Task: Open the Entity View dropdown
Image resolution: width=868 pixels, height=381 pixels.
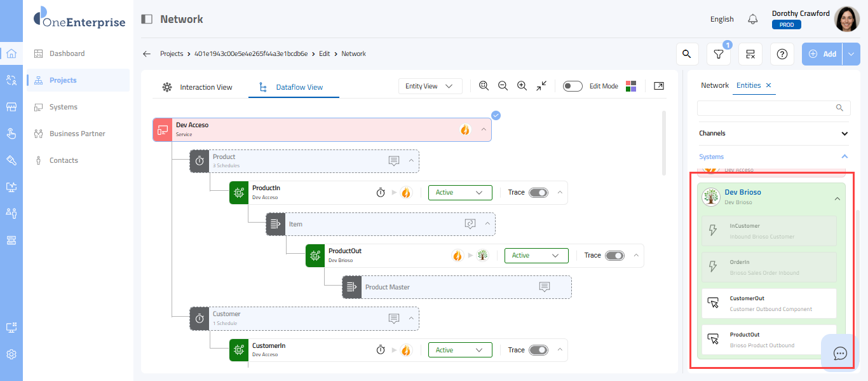Action: (x=430, y=86)
